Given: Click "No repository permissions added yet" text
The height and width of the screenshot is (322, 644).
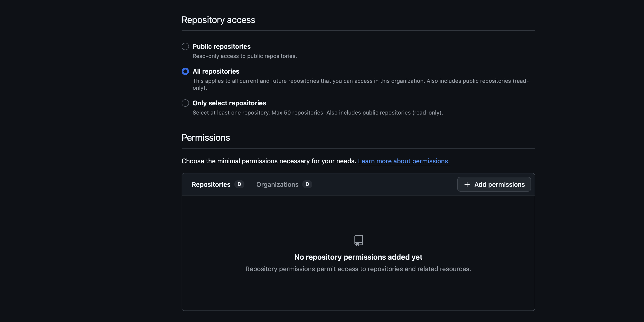Looking at the screenshot, I should coord(358,257).
